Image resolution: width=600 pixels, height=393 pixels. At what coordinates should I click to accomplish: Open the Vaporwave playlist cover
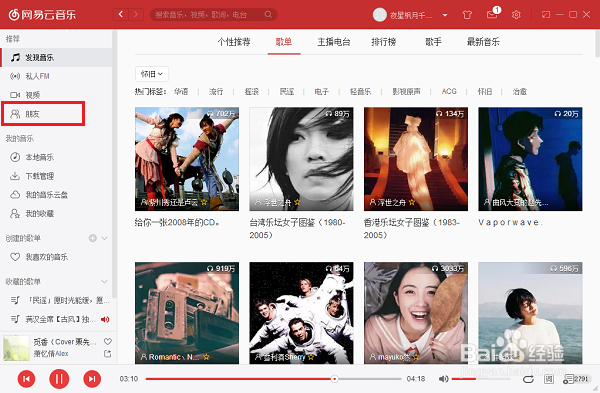click(x=530, y=159)
